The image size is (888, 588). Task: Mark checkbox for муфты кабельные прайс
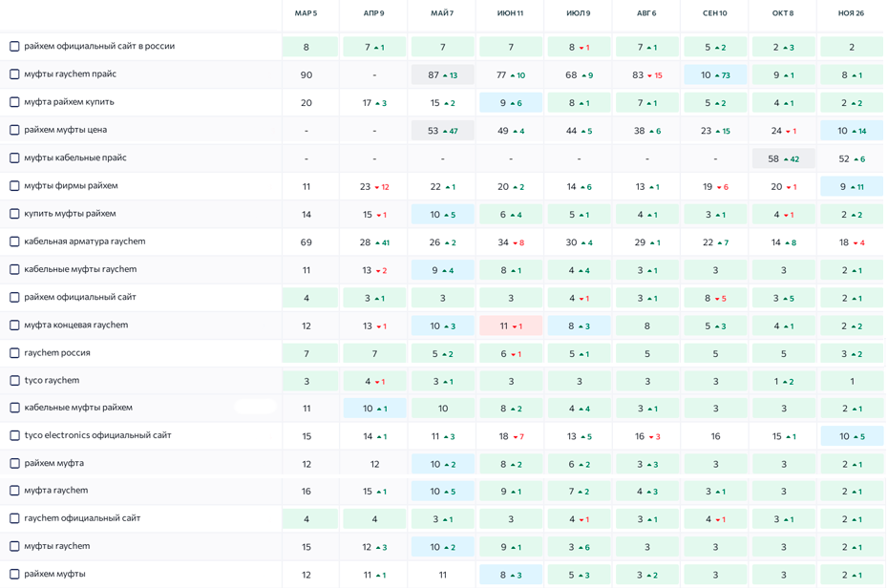click(14, 157)
